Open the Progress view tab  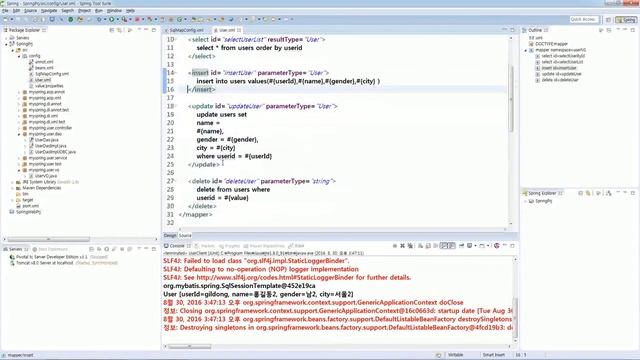[229, 246]
